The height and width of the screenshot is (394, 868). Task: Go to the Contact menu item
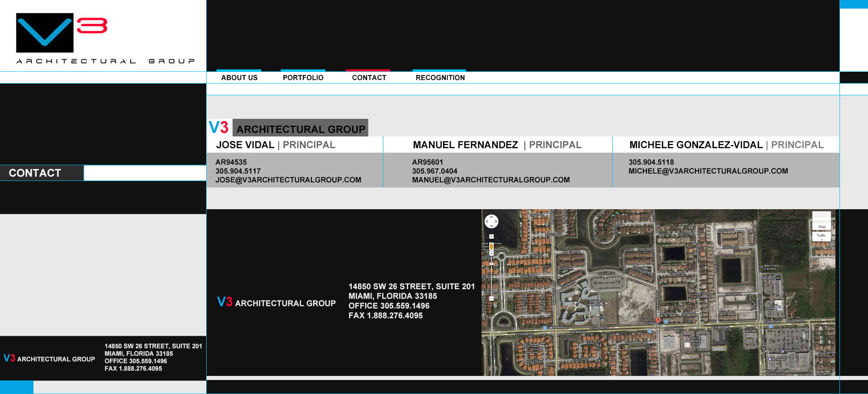tap(369, 78)
